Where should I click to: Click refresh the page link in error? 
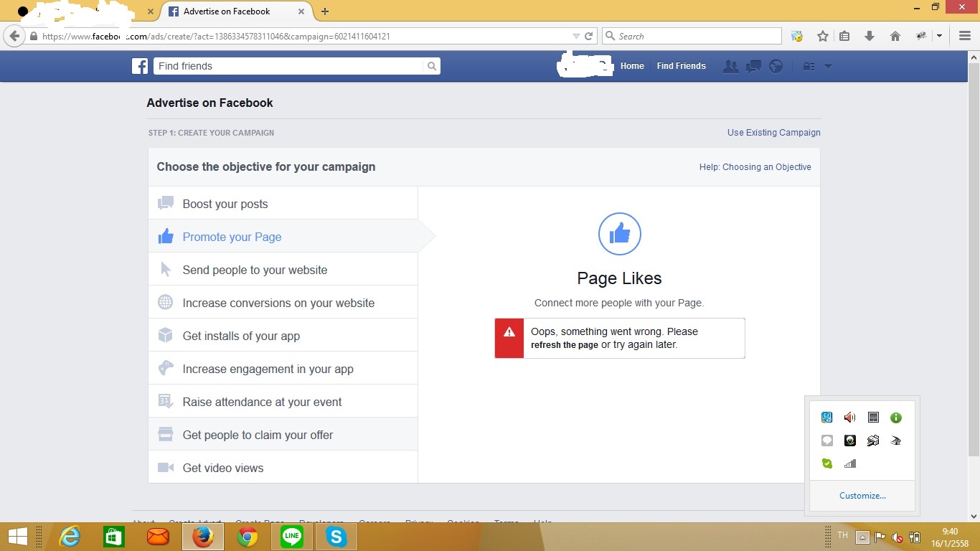tap(565, 345)
